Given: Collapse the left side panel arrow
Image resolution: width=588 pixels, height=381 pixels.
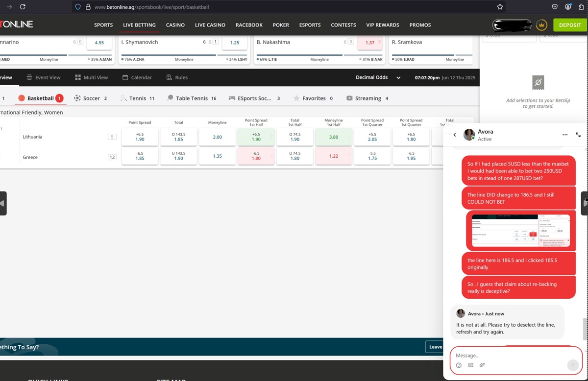Looking at the screenshot, I should 3,203.
